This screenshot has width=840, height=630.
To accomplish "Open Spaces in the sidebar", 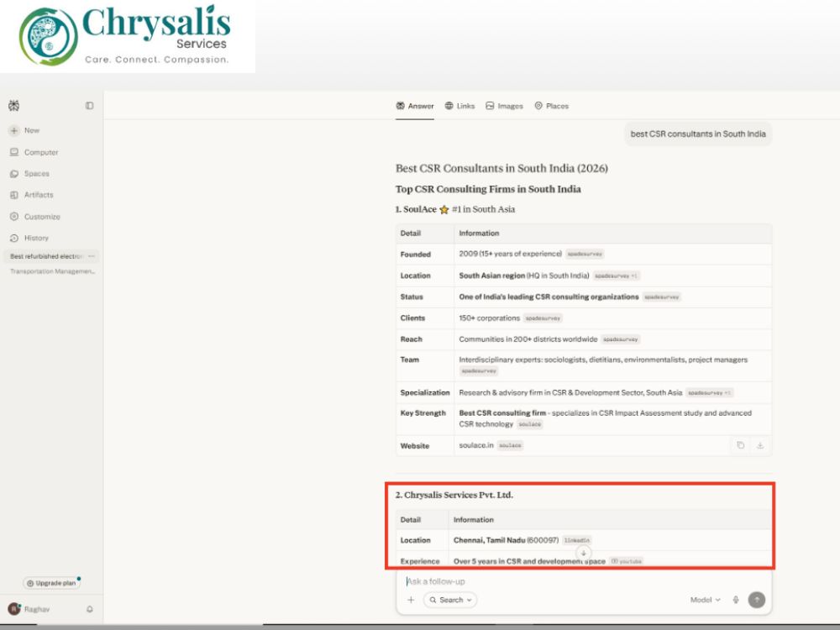I will pos(30,174).
